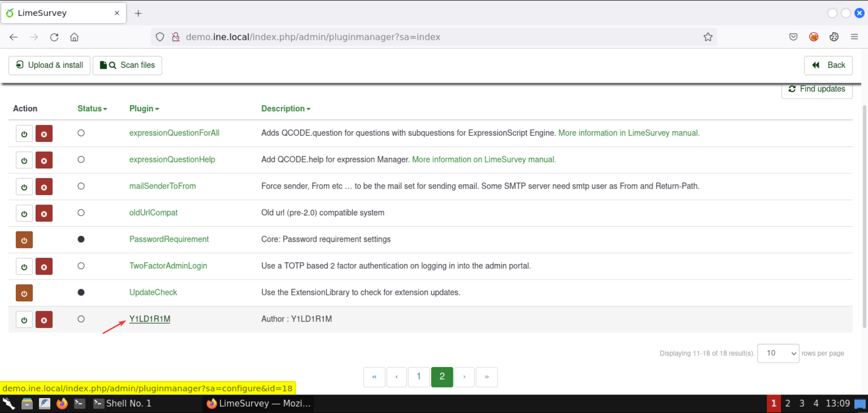This screenshot has width=868, height=413.
Task: Go to previous page of results
Action: (x=396, y=377)
